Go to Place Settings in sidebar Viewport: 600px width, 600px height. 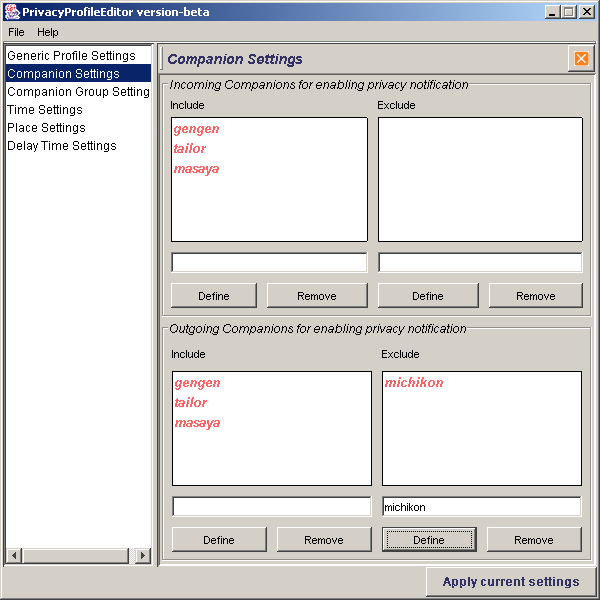tap(46, 128)
